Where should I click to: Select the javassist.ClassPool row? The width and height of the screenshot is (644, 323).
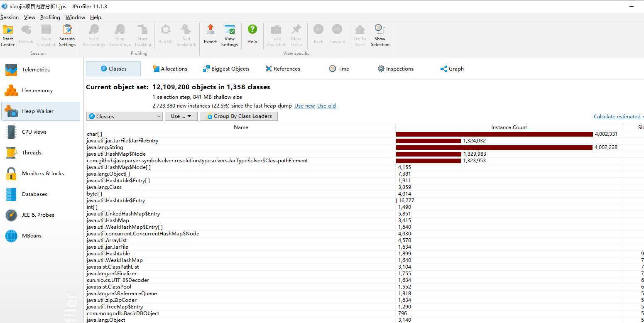365,287
